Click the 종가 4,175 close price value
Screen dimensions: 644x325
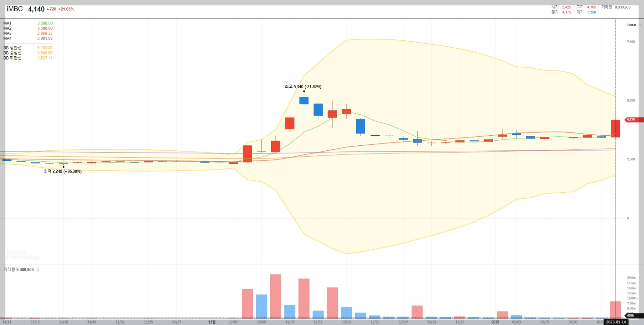click(567, 12)
